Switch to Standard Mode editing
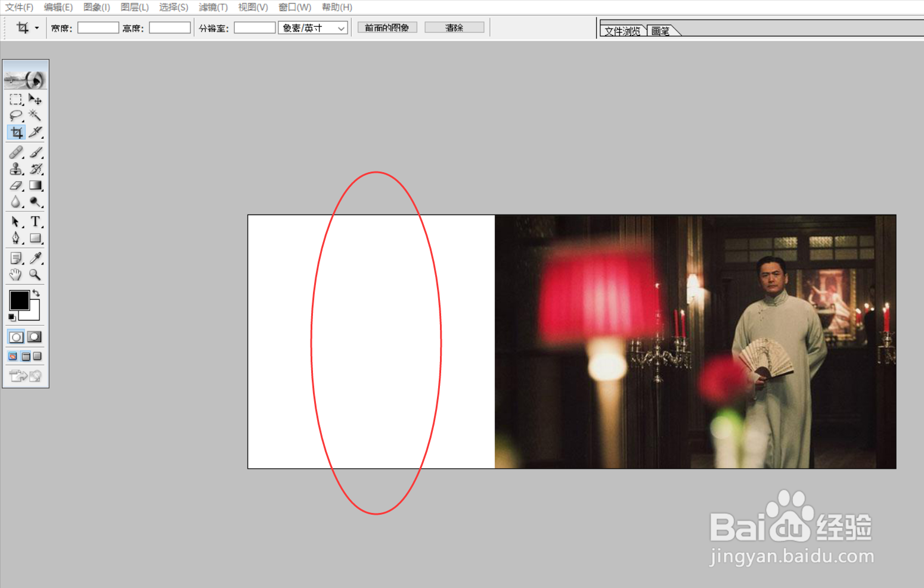This screenshot has height=588, width=924. tap(16, 337)
